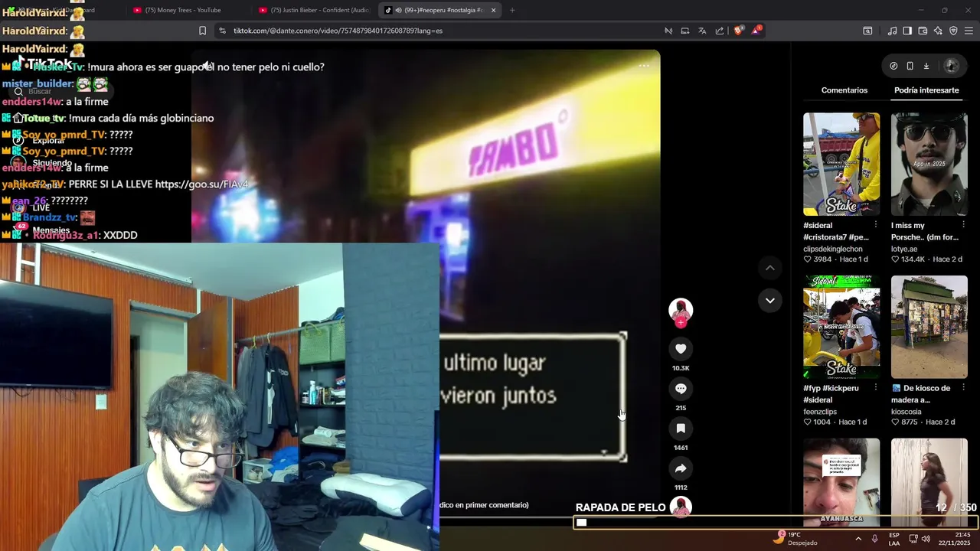
Task: Open the Mensajes sidebar item
Action: pyautogui.click(x=41, y=230)
